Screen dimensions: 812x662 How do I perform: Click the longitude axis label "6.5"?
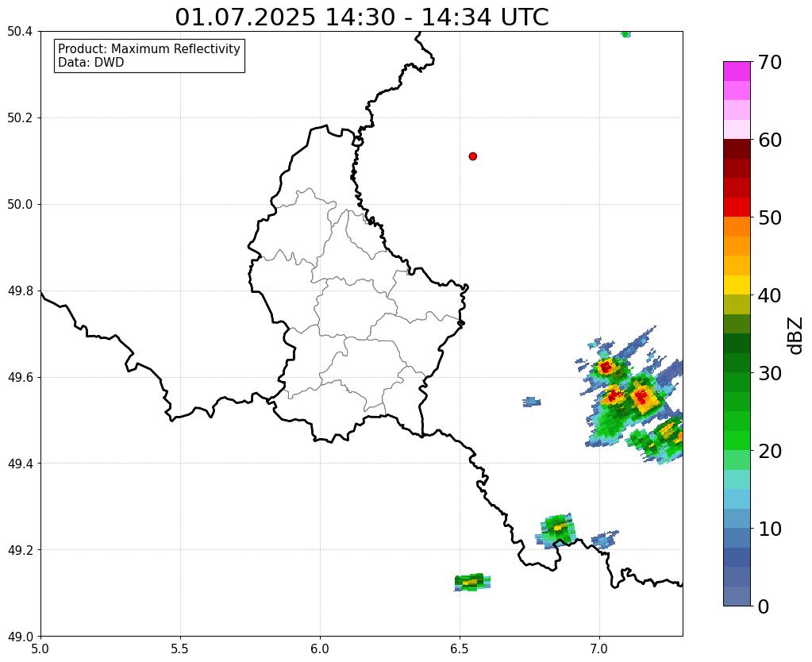[460, 649]
